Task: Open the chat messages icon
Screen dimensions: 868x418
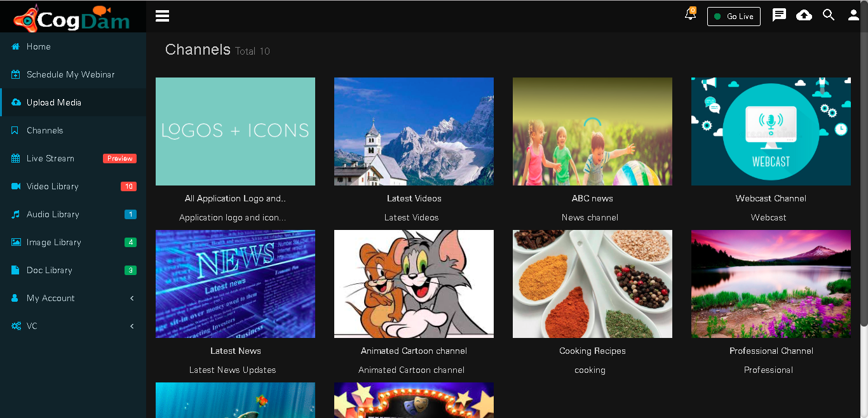Action: coord(779,15)
